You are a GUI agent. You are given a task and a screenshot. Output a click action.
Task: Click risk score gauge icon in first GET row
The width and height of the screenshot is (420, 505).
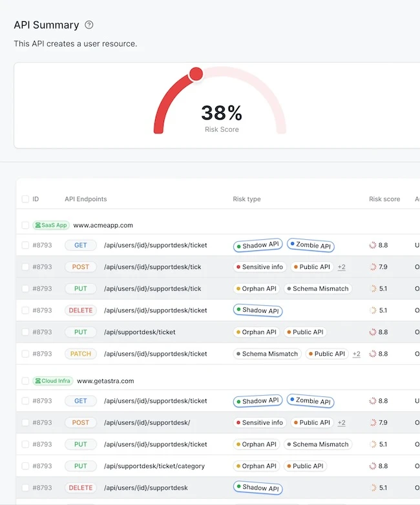click(x=373, y=246)
